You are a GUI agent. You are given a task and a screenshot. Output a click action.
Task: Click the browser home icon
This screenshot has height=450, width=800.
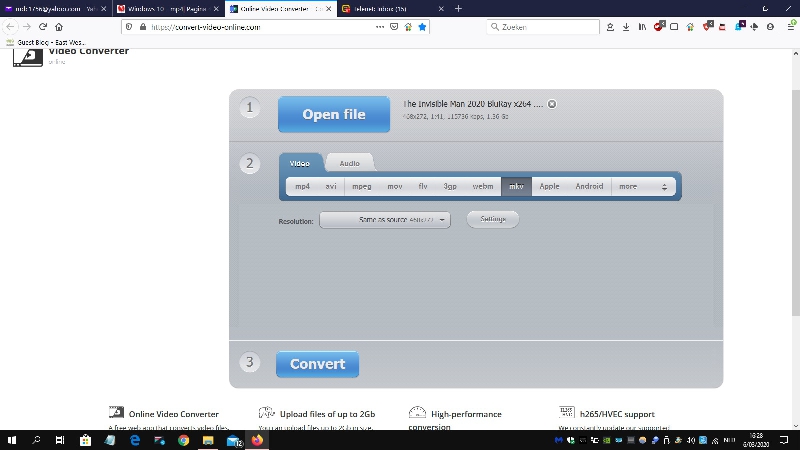[x=59, y=27]
